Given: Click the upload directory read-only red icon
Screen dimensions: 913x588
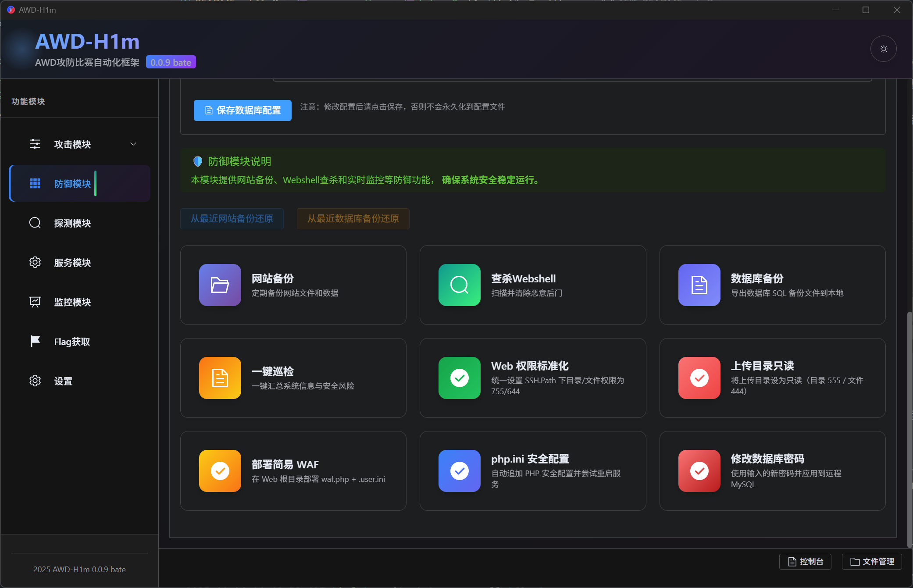Looking at the screenshot, I should [x=699, y=378].
